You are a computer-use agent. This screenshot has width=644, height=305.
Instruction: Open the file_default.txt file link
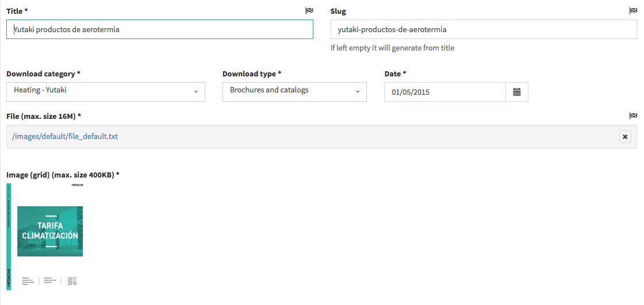pos(65,137)
